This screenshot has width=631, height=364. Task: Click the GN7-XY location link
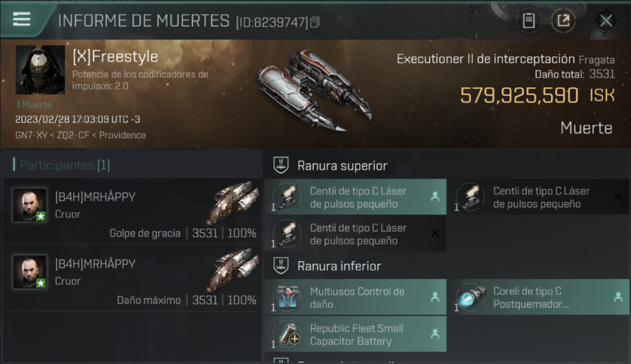31,135
